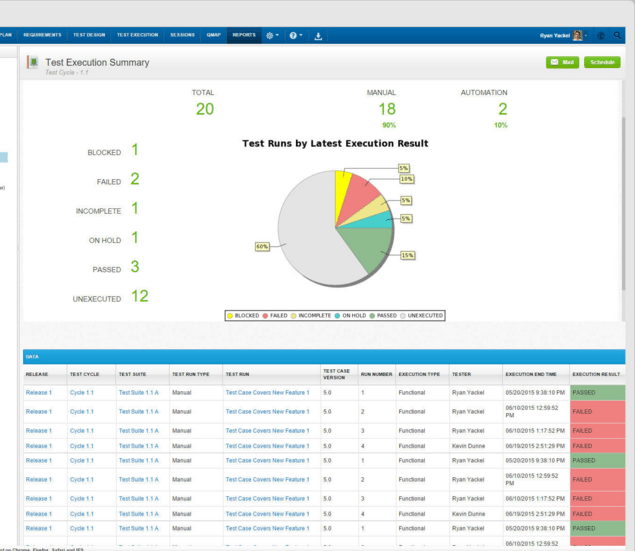Click the Mail button
The width and height of the screenshot is (635, 551).
point(563,62)
